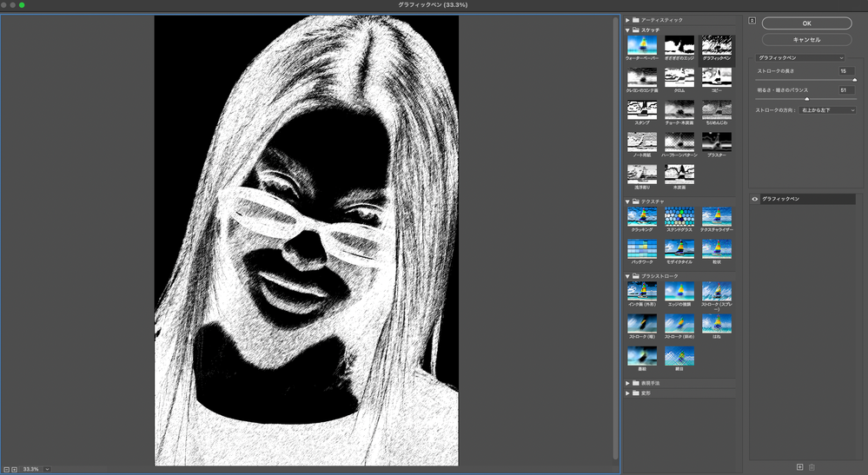Screen dimensions: 868x475
Task: Select the 木炭画 filter thumbnail
Action: 679,175
